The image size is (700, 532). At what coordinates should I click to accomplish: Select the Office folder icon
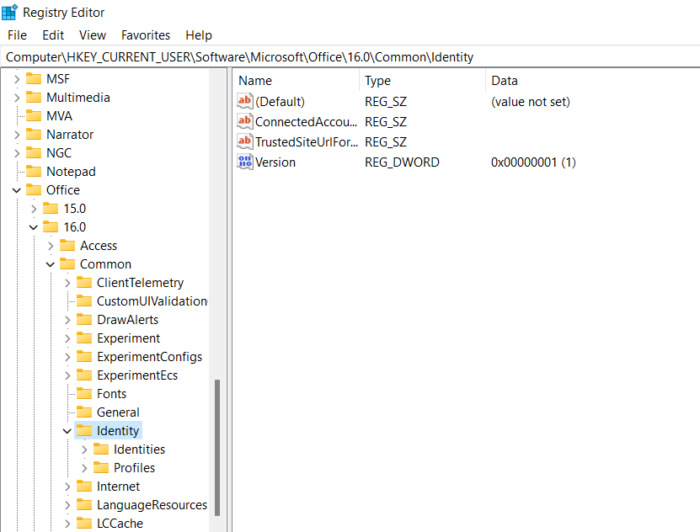point(33,190)
